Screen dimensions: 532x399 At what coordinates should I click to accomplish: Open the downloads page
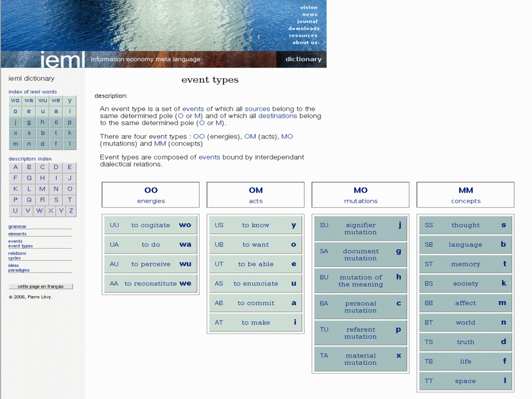(304, 29)
